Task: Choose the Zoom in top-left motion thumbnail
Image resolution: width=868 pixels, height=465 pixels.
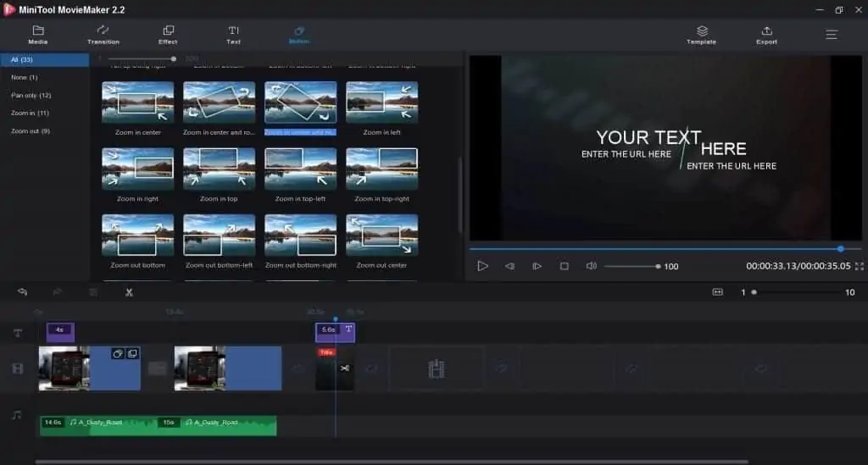Action: [301, 169]
